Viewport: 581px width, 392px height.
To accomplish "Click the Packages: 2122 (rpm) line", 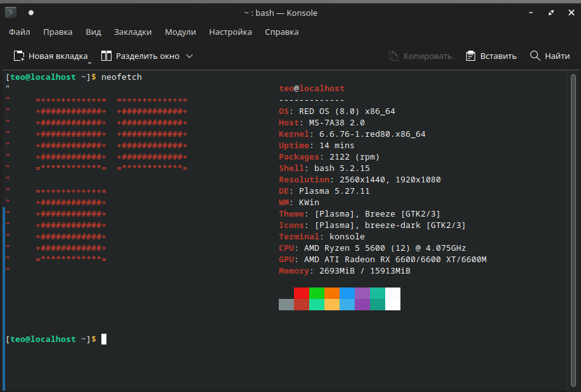I will [x=329, y=156].
